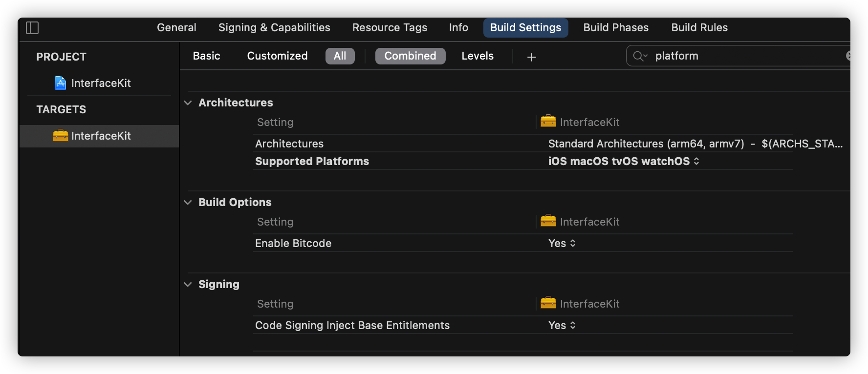This screenshot has width=868, height=374.
Task: Collapse the Build Options section
Action: click(188, 203)
